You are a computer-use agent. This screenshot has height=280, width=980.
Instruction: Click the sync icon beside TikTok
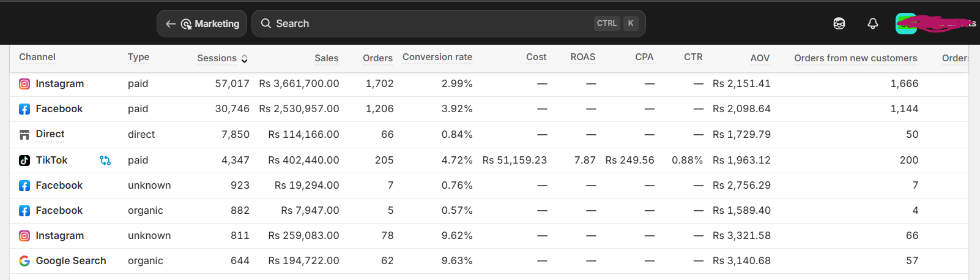coord(105,161)
